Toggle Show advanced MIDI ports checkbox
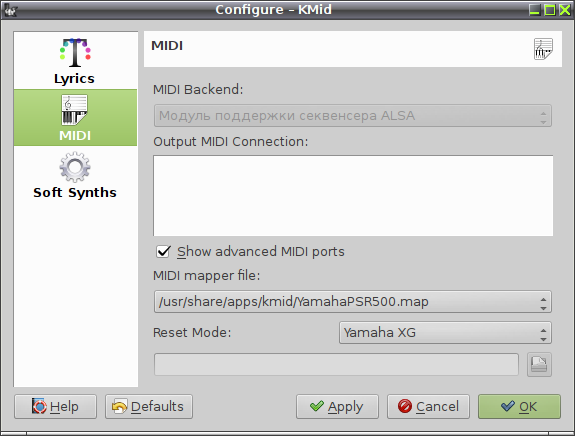575x436 pixels. click(163, 252)
